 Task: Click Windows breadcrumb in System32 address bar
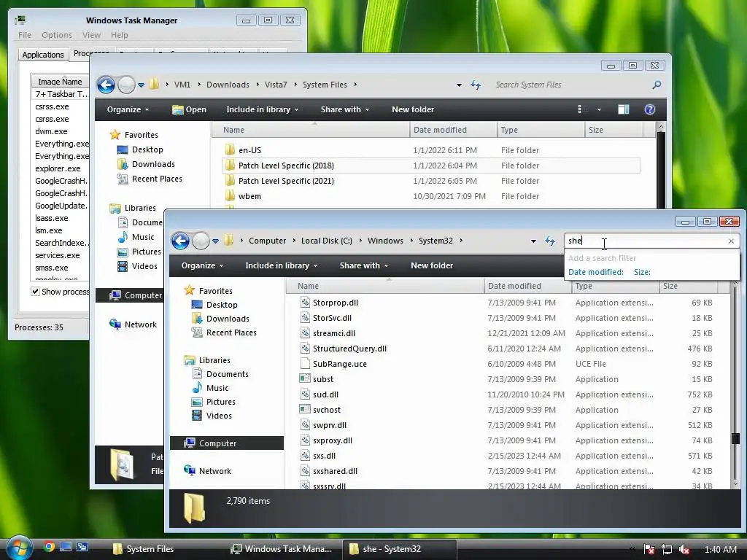pyautogui.click(x=385, y=241)
